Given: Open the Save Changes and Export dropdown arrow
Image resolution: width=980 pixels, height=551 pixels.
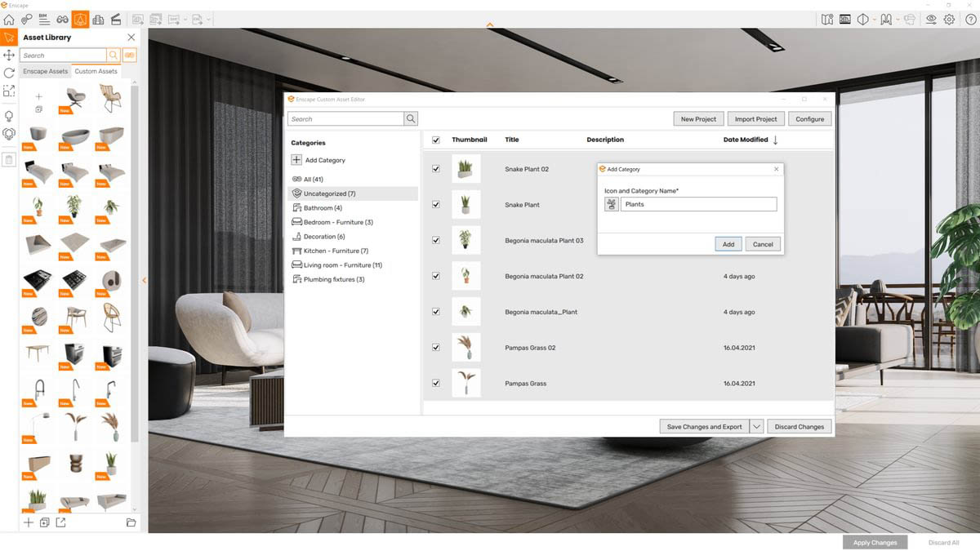Looking at the screenshot, I should 756,426.
